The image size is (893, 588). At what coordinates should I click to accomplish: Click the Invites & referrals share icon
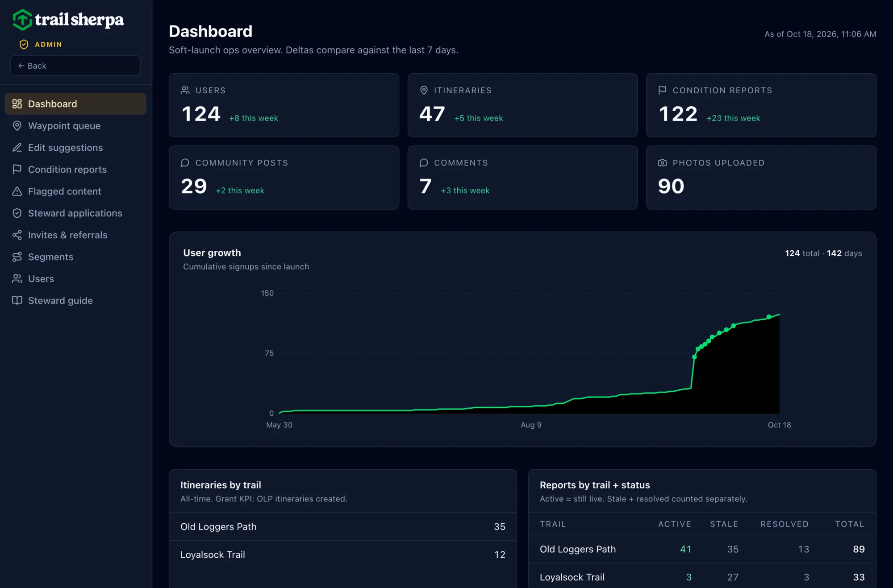pos(17,235)
